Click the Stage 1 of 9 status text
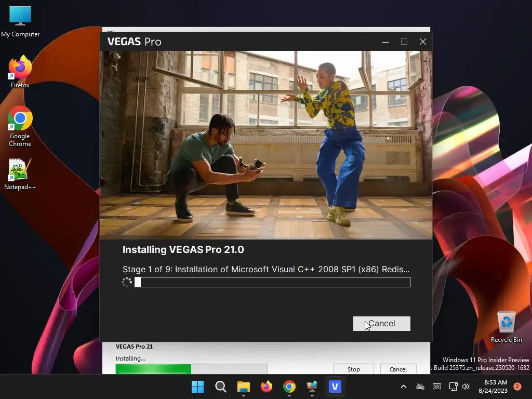 [266, 270]
